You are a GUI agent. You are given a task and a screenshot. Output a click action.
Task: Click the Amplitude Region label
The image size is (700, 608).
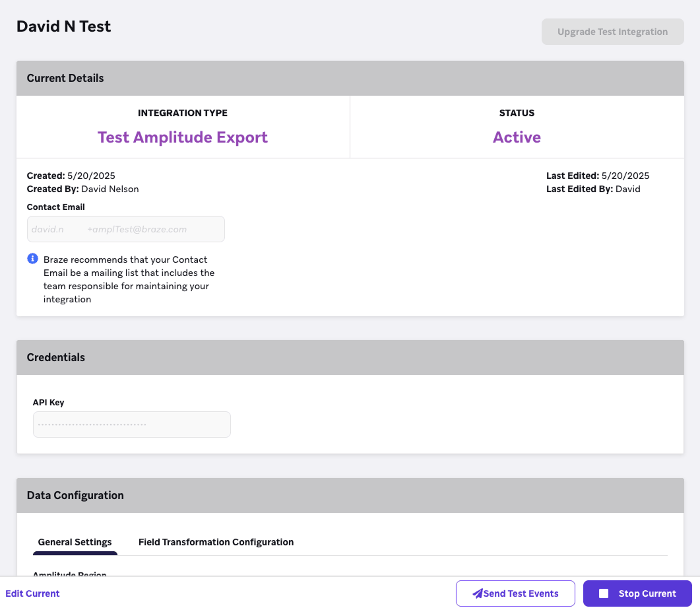(x=69, y=573)
